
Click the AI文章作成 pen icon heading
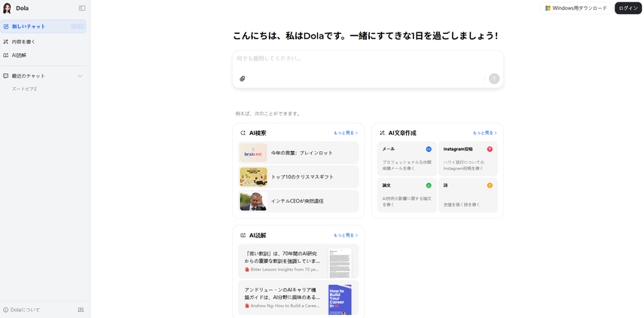(x=382, y=133)
